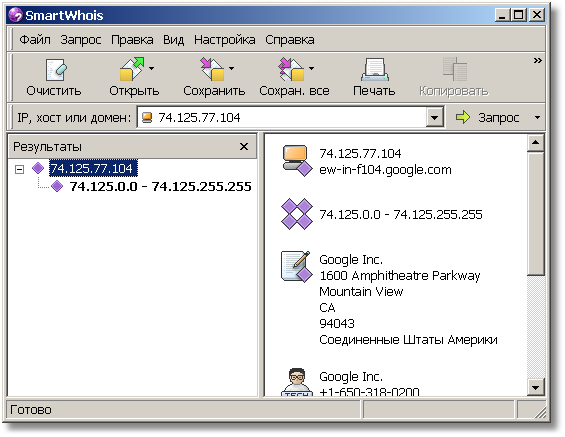Click the Готово status bar text
The width and height of the screenshot is (565, 437).
[x=31, y=410]
